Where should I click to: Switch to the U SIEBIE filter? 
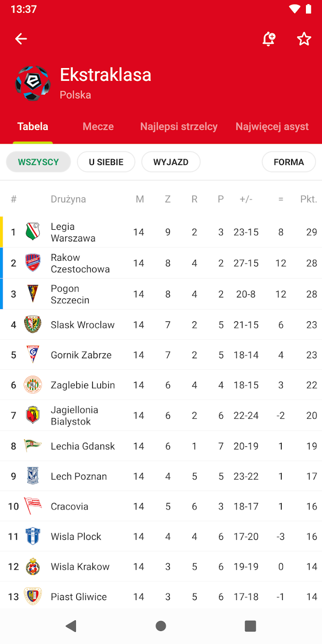coord(106,162)
